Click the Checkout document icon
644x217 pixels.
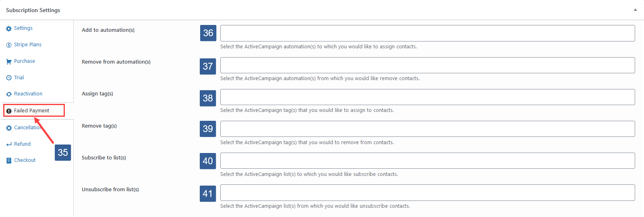9,161
